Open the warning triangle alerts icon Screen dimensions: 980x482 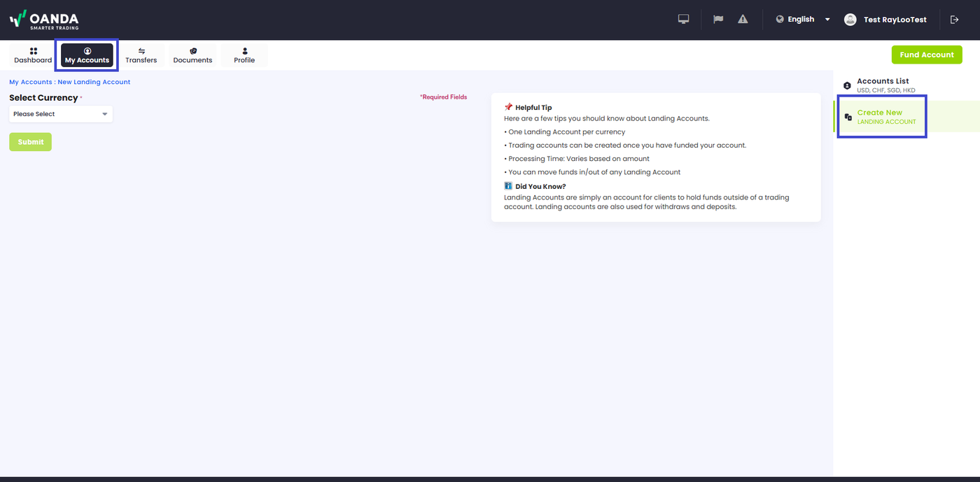coord(743,20)
